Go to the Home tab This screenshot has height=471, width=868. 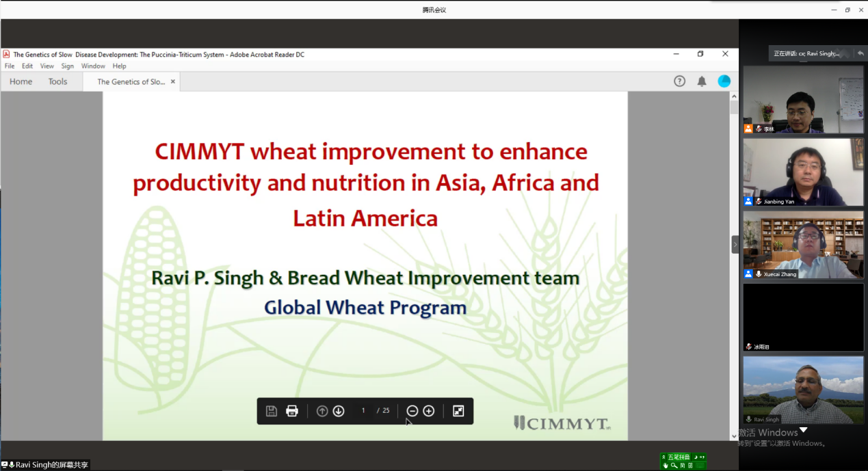(x=21, y=81)
